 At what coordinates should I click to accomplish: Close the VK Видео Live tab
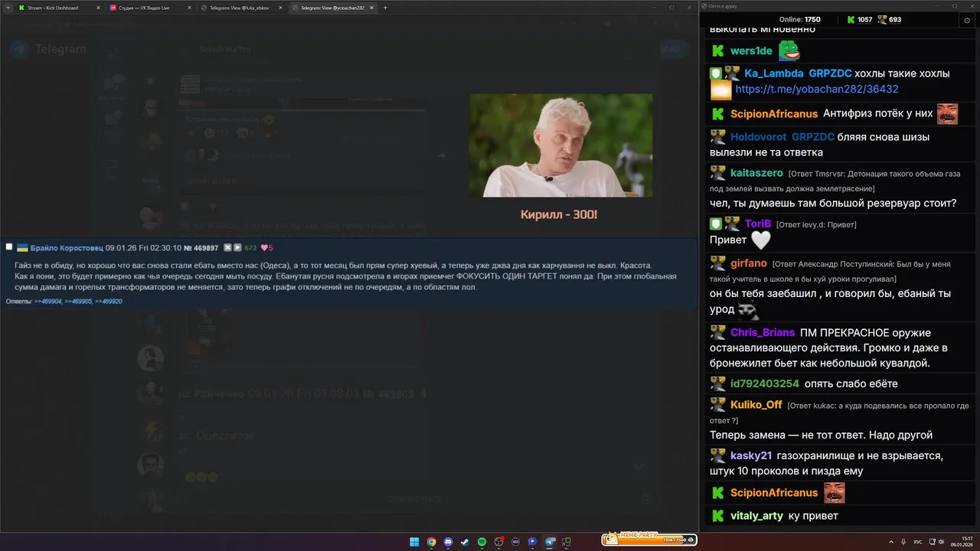189,8
